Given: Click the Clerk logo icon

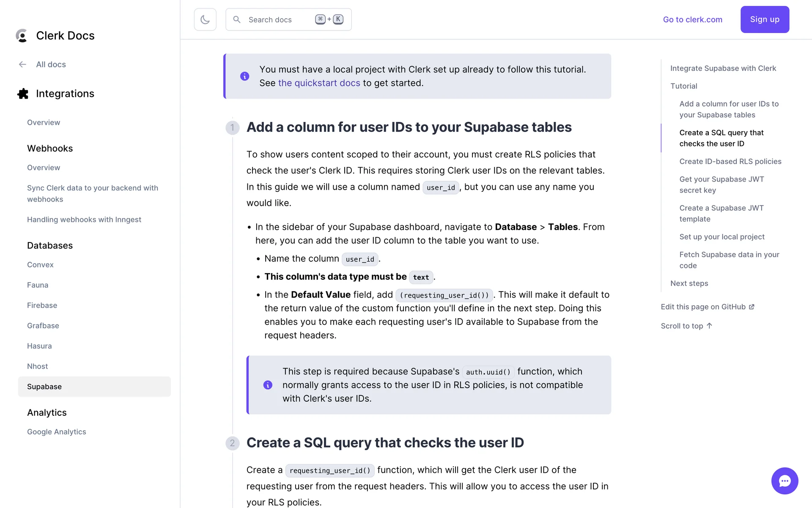Looking at the screenshot, I should pos(22,36).
